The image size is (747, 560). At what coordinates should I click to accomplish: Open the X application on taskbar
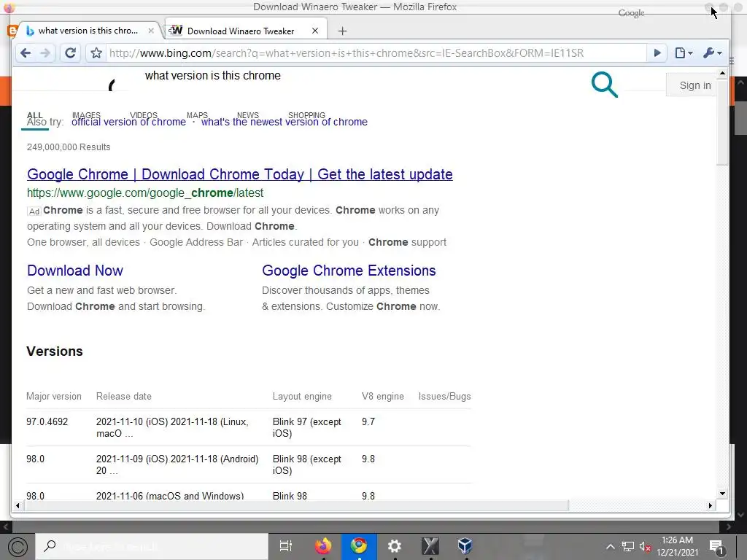click(430, 546)
